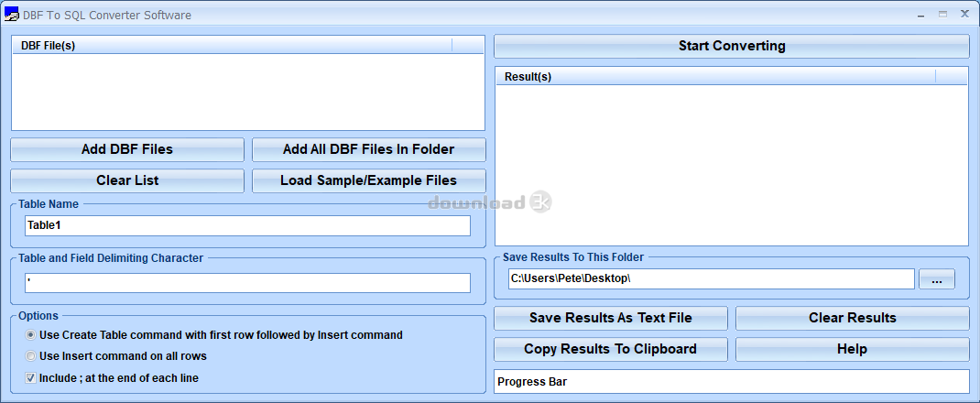Open the Help button
Image resolution: width=980 pixels, height=403 pixels.
pos(852,349)
